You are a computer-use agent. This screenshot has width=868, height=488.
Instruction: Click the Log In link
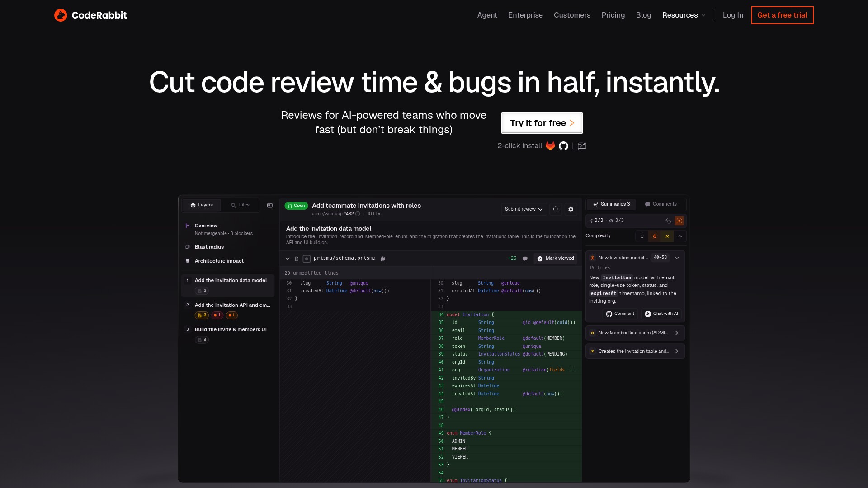[x=733, y=15]
